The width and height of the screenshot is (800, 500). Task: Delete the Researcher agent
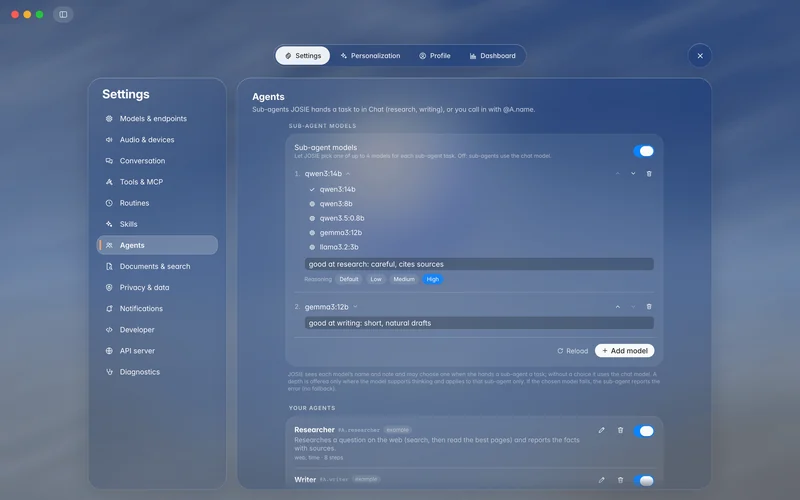(620, 430)
